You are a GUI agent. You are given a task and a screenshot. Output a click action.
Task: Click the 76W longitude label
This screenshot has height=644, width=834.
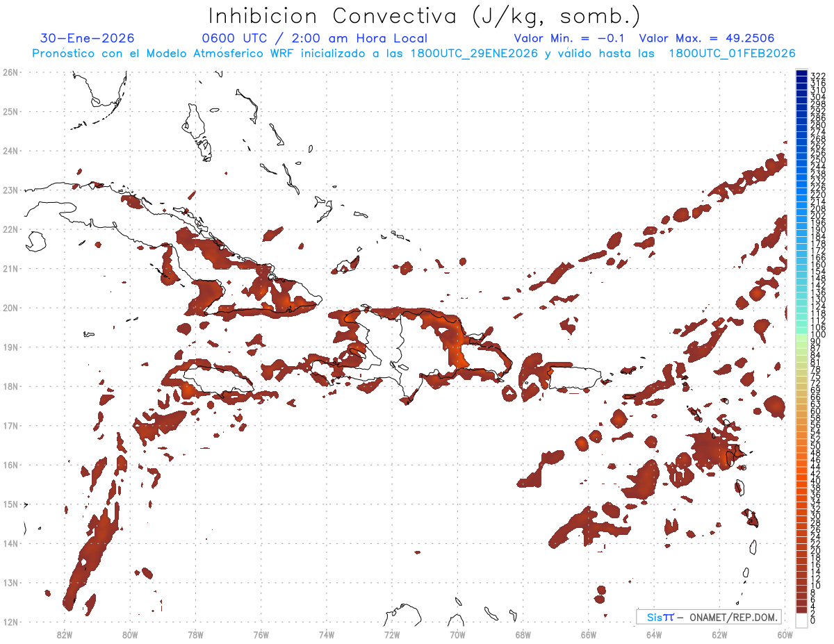[261, 634]
